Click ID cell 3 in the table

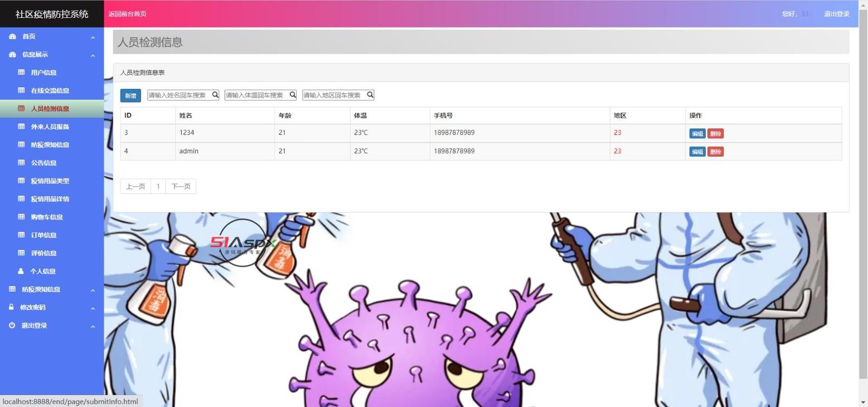pyautogui.click(x=126, y=133)
